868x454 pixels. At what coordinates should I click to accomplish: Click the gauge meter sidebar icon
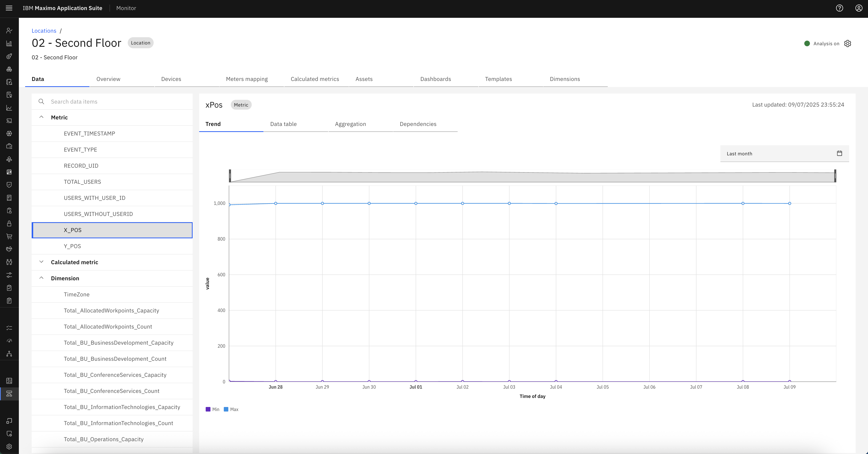pos(9,340)
